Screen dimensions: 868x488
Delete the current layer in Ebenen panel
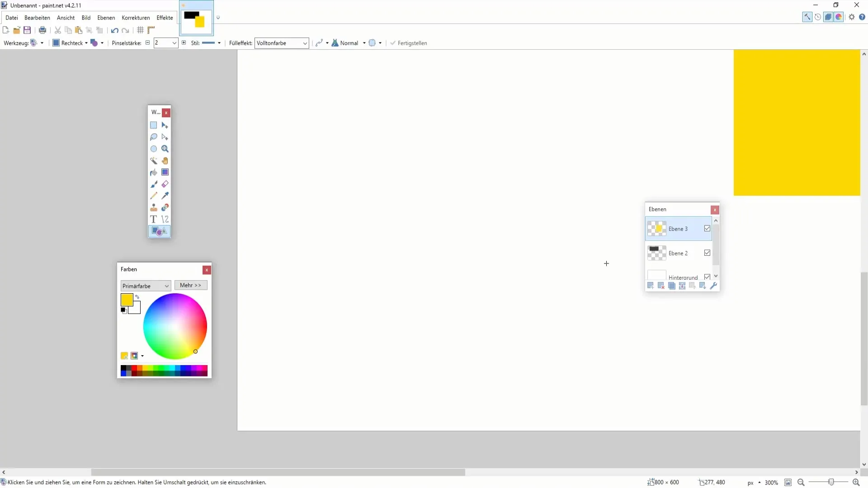coord(661,286)
